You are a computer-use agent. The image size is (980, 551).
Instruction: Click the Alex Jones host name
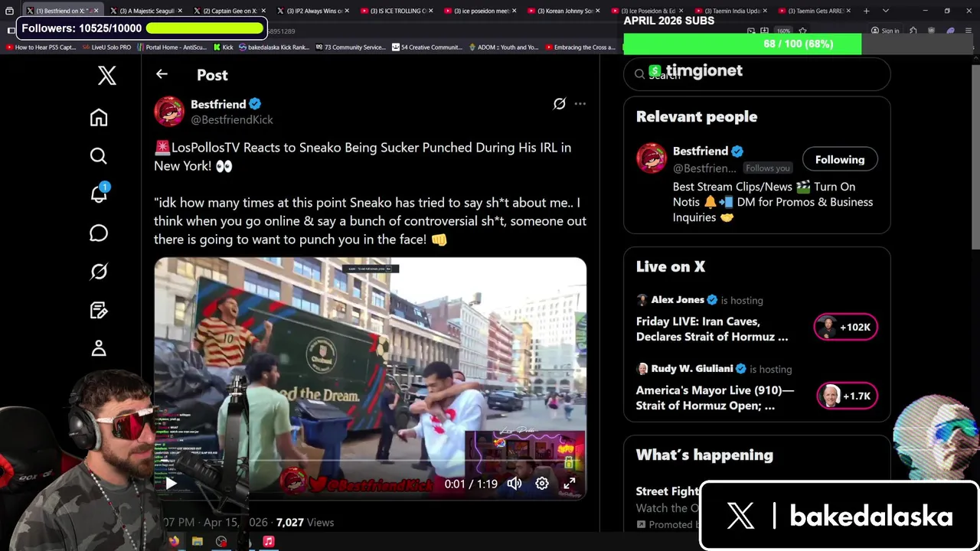tap(678, 300)
